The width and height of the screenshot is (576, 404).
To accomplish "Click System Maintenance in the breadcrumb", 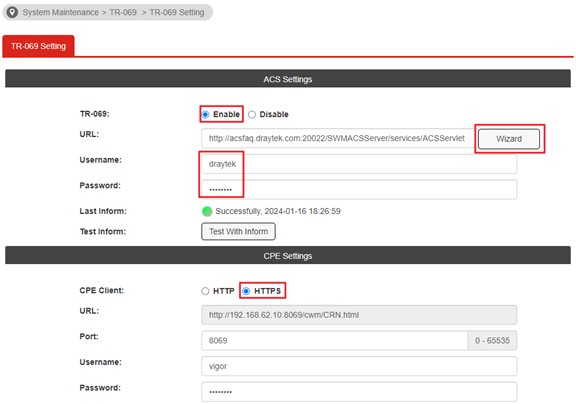I will [61, 12].
